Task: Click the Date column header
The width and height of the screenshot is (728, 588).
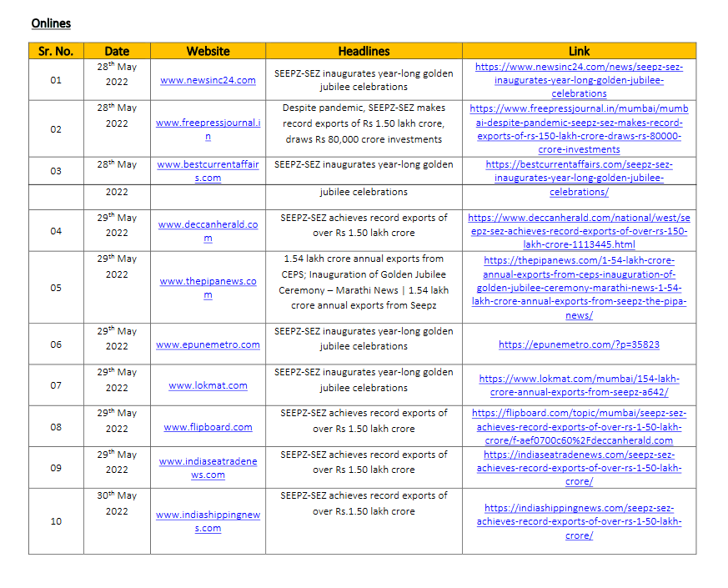Action: 117,51
